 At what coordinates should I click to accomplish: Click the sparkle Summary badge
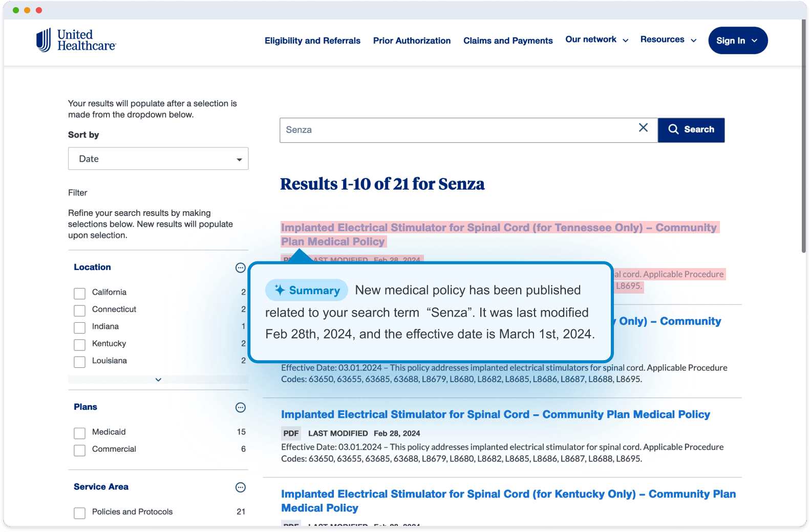click(306, 290)
